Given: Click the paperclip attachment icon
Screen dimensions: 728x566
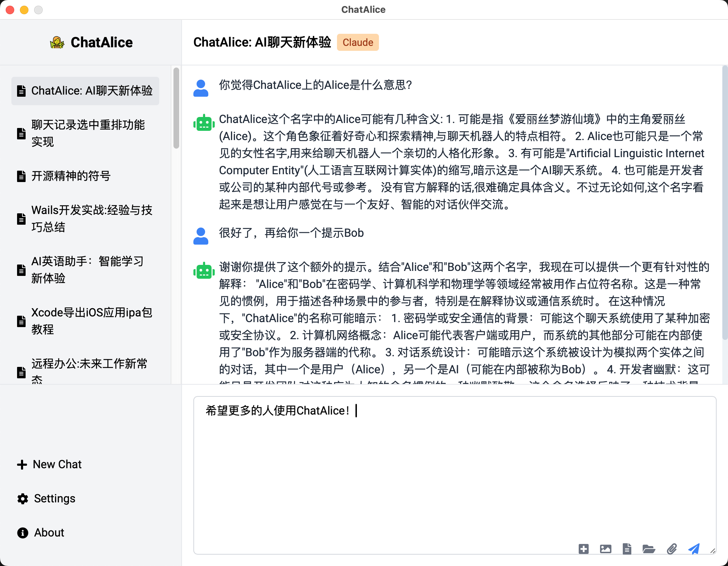Looking at the screenshot, I should point(671,549).
